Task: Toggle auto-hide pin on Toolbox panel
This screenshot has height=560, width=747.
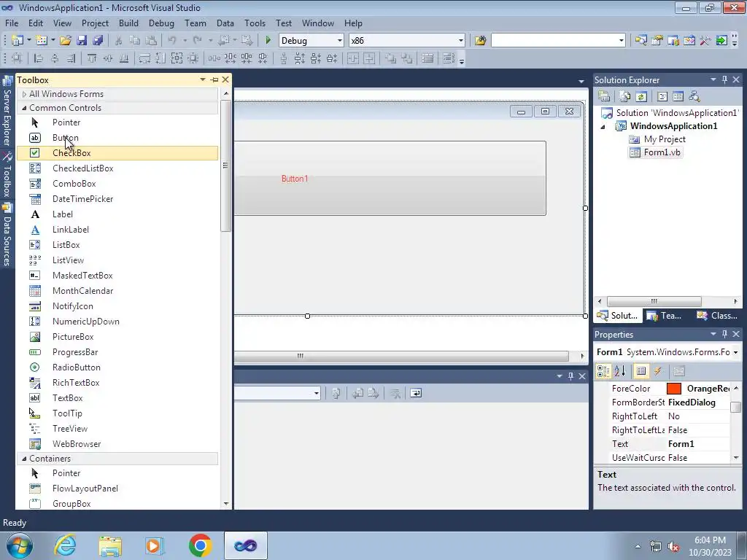Action: tap(214, 80)
